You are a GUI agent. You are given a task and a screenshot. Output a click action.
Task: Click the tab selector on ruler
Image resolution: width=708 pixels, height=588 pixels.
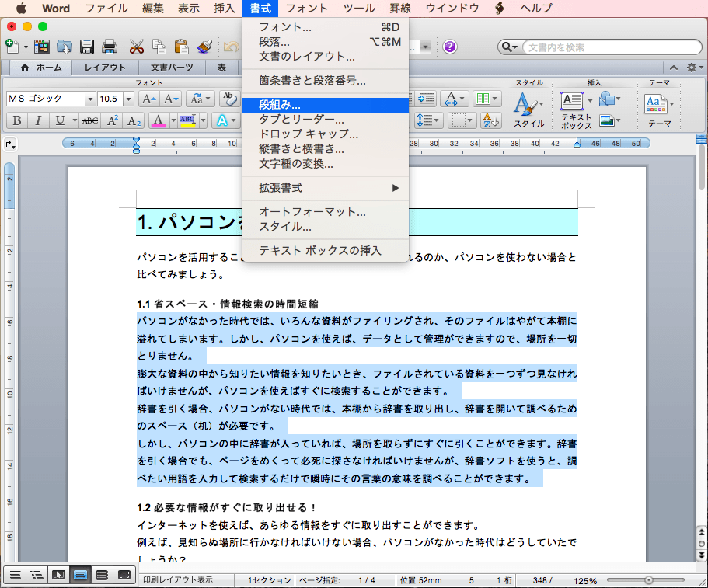[x=10, y=144]
